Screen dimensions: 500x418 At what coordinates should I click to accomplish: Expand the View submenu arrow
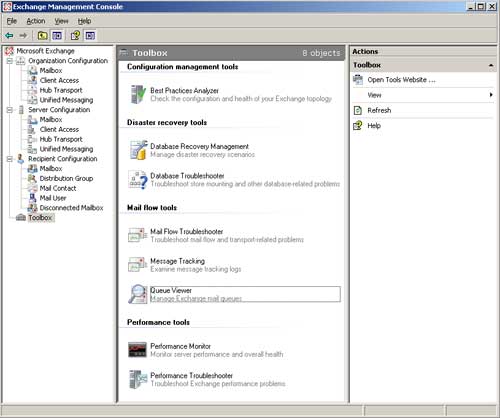(491, 95)
